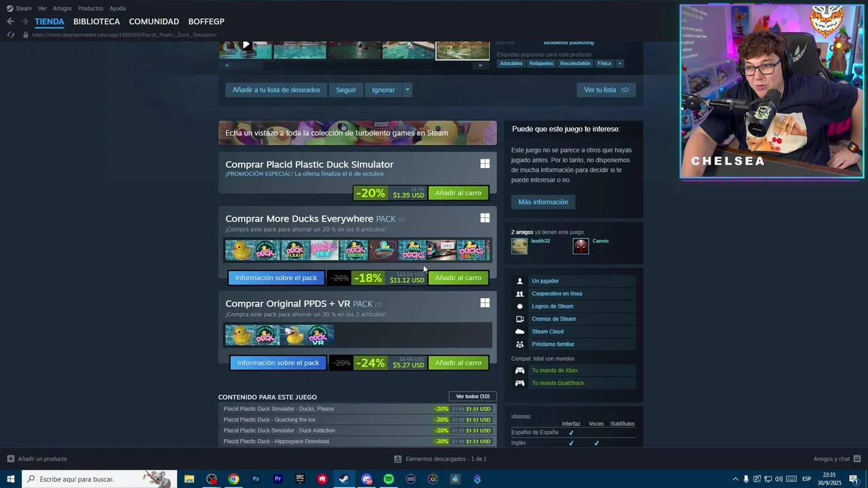
Task: Open Photoshop from the taskbar
Action: (256, 479)
